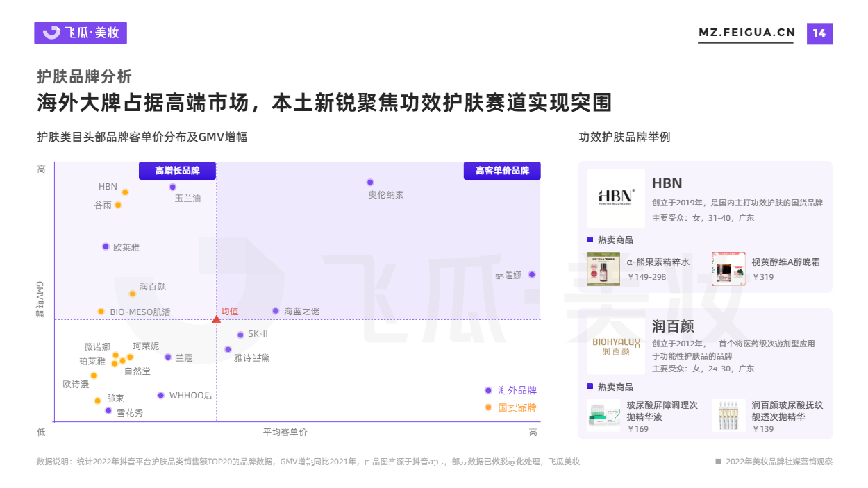Click the 平均客单价 axis label

tap(285, 432)
